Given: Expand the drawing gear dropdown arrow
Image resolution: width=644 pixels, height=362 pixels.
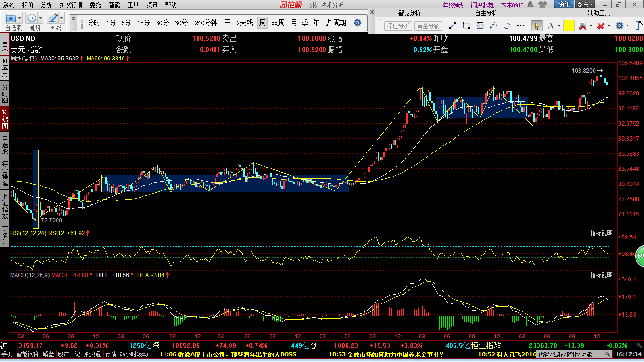Looking at the screenshot, I should point(627,26).
